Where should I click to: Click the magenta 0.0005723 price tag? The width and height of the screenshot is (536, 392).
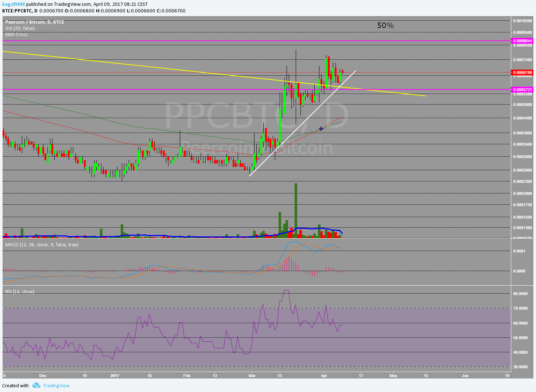[523, 90]
